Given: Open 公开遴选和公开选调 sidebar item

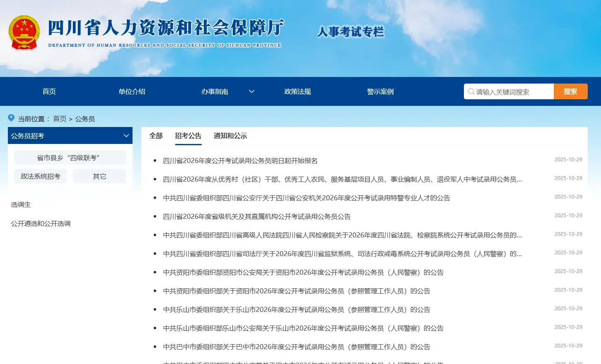Looking at the screenshot, I should coord(41,223).
